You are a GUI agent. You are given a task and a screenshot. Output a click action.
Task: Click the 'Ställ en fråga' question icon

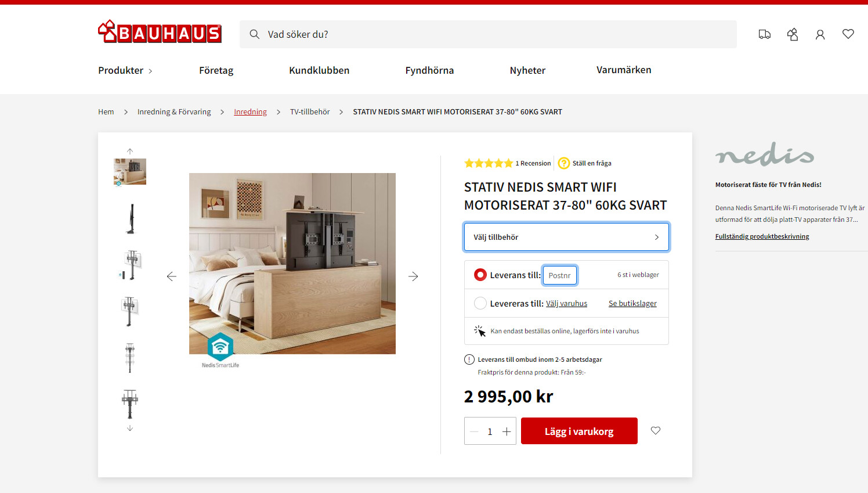pos(564,163)
